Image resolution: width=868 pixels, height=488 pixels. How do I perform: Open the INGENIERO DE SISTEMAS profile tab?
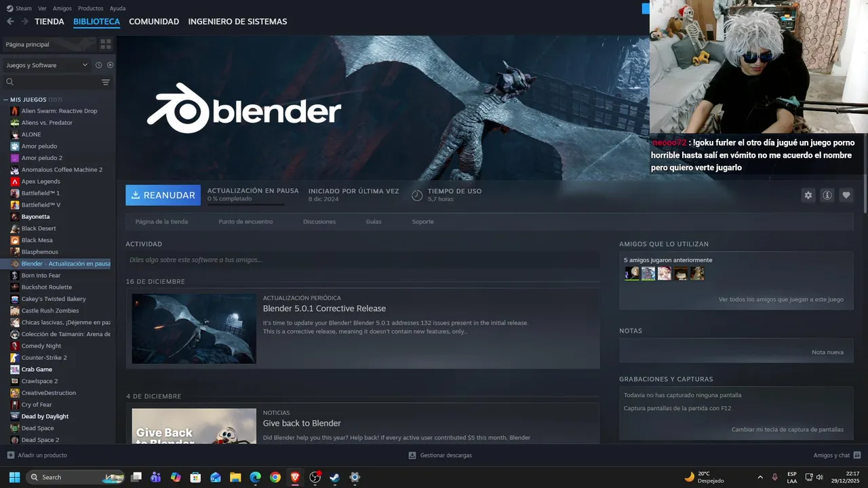coord(237,22)
